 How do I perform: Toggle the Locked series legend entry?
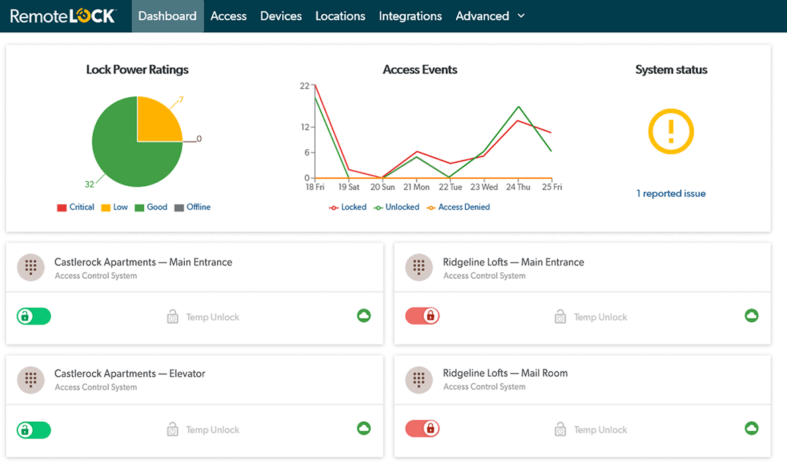[347, 207]
